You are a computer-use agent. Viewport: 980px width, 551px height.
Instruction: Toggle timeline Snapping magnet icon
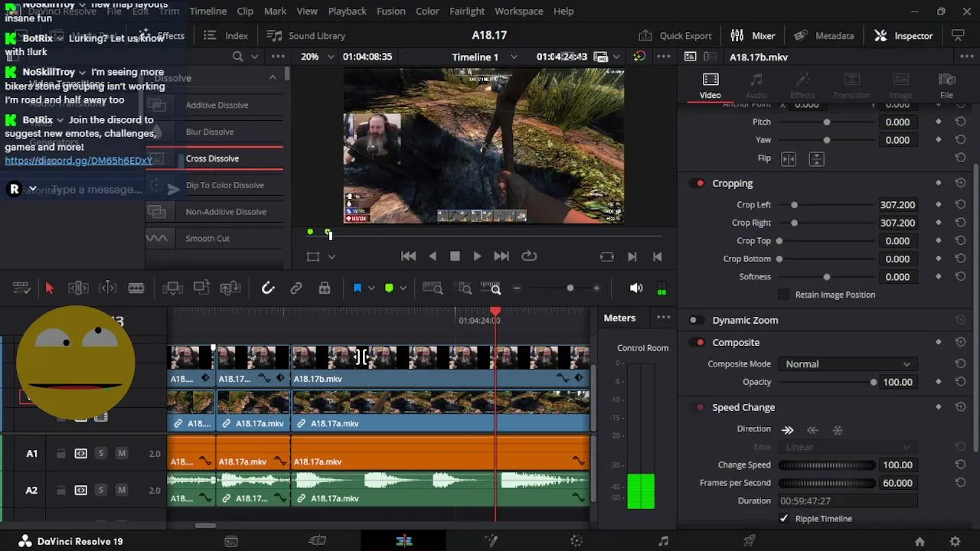(268, 289)
